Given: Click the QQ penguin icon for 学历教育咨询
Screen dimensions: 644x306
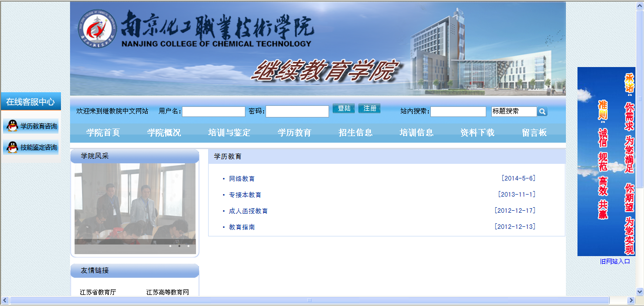Looking at the screenshot, I should tap(12, 126).
